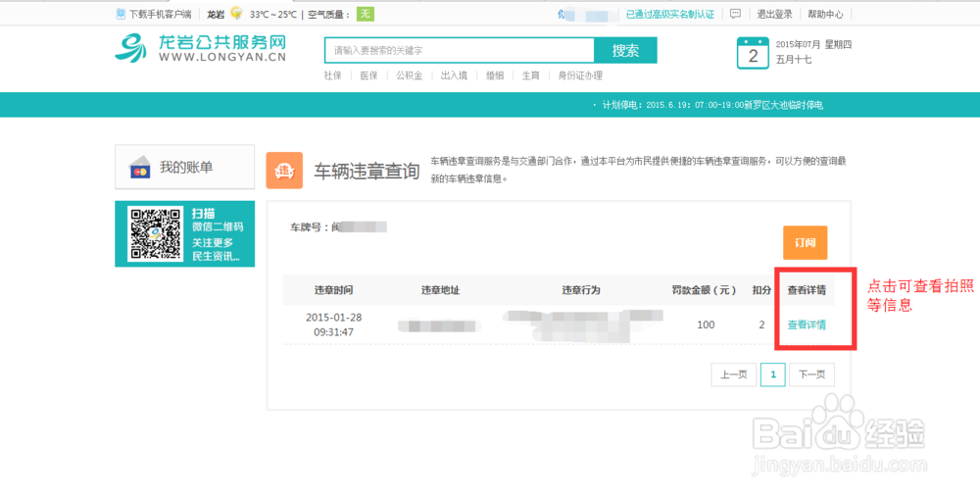Viewport: 980px width, 498px height.
Task: Click the 违章行为 column header
Action: 581,290
